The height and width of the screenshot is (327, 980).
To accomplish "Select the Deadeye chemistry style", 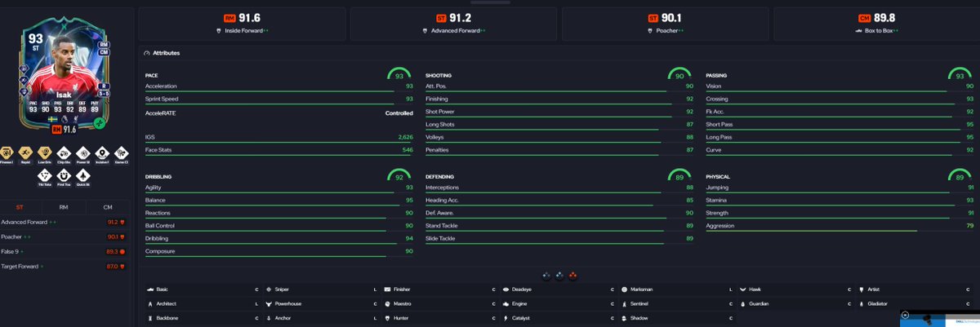I will click(x=559, y=289).
